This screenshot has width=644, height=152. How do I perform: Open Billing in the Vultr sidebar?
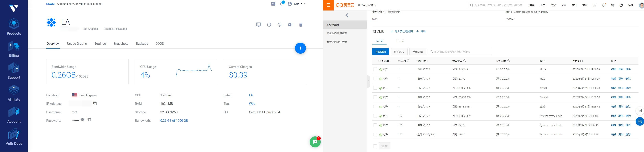click(x=14, y=49)
